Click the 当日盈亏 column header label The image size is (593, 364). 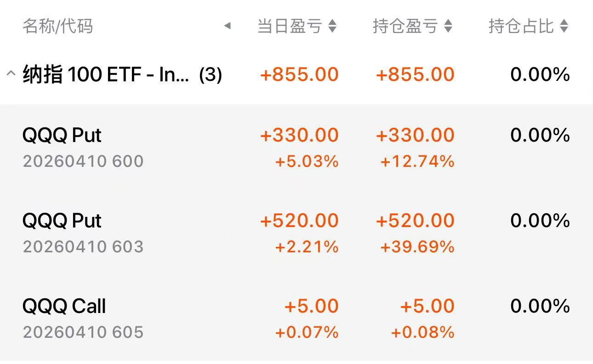290,26
